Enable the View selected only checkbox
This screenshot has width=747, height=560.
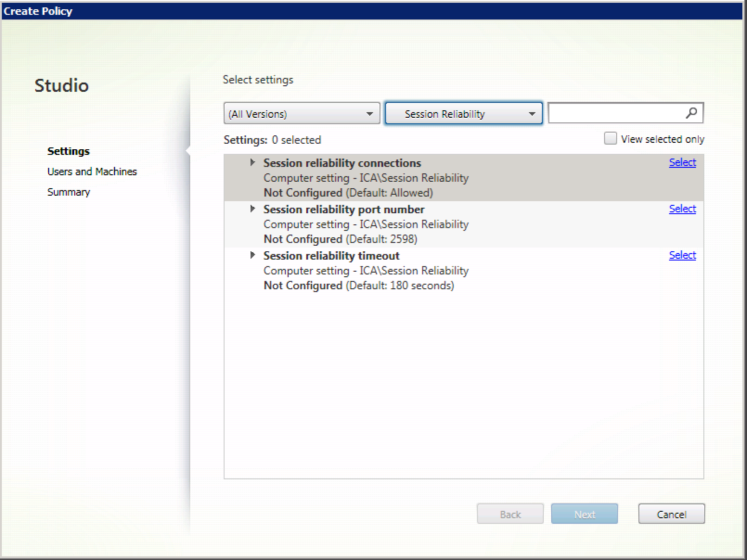pos(610,138)
